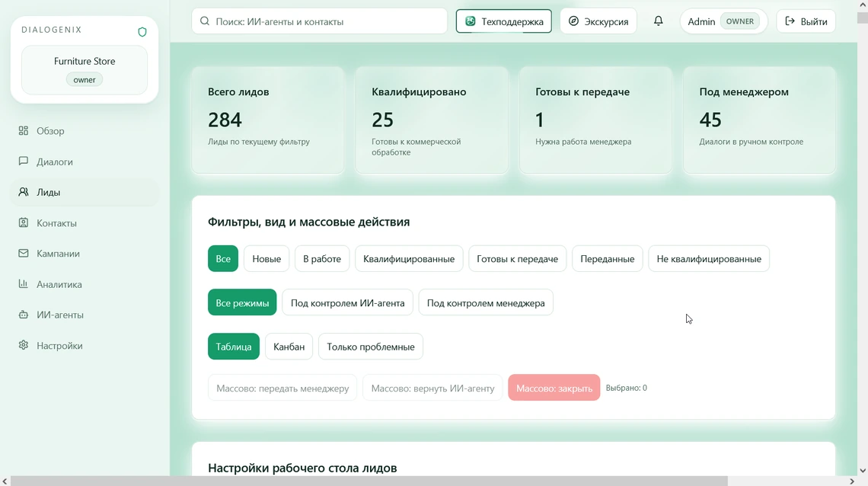Show Переданные leads

tap(608, 258)
